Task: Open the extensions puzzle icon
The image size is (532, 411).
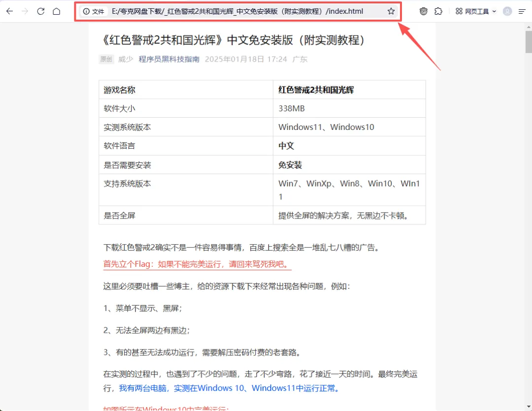Action: (438, 11)
